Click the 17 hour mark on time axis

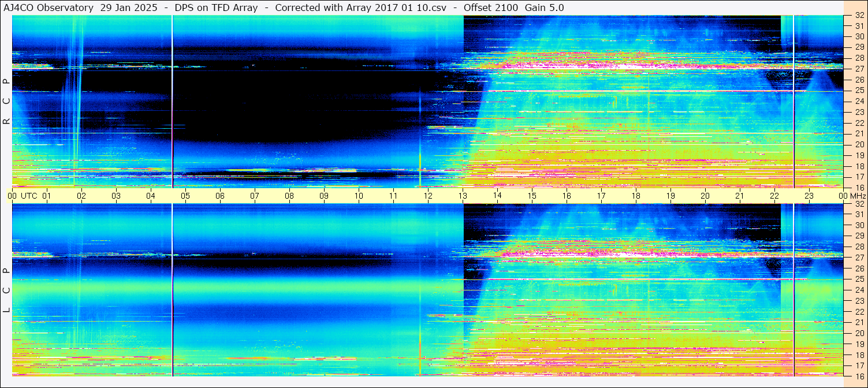pyautogui.click(x=601, y=196)
